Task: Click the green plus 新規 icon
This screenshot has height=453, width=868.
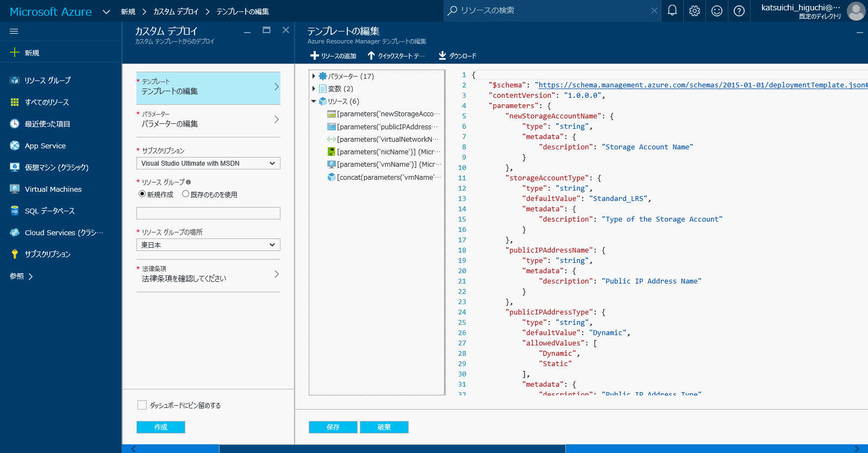Action: (15, 52)
